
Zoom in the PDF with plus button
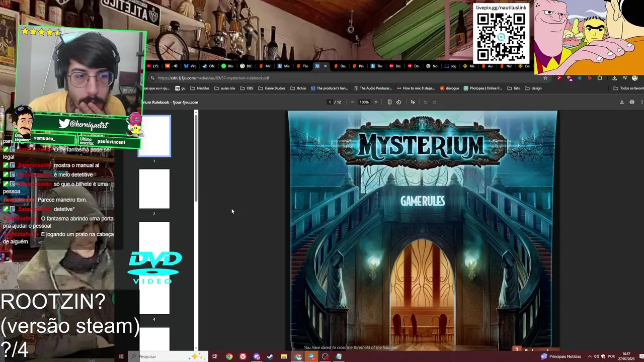coord(375,102)
